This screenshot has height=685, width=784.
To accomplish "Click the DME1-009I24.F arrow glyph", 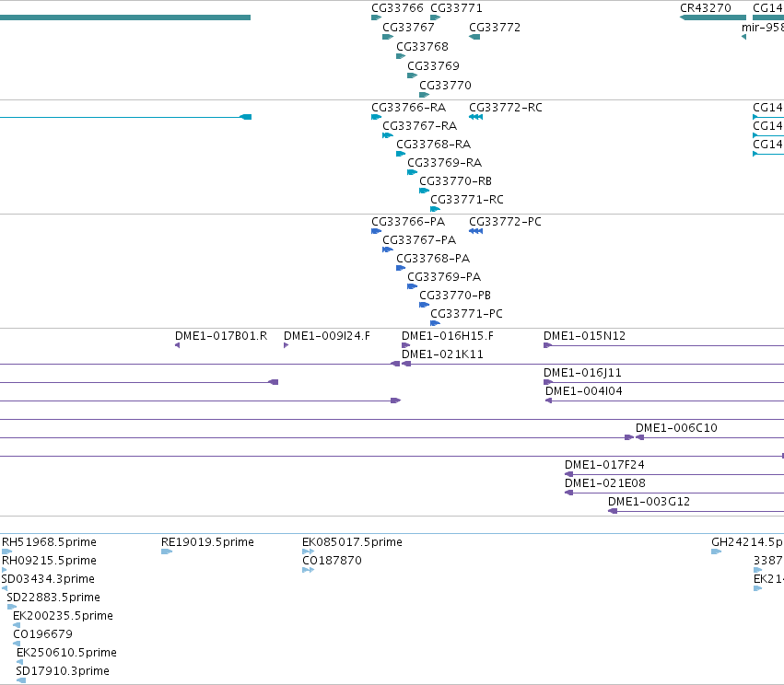I will pyautogui.click(x=286, y=345).
